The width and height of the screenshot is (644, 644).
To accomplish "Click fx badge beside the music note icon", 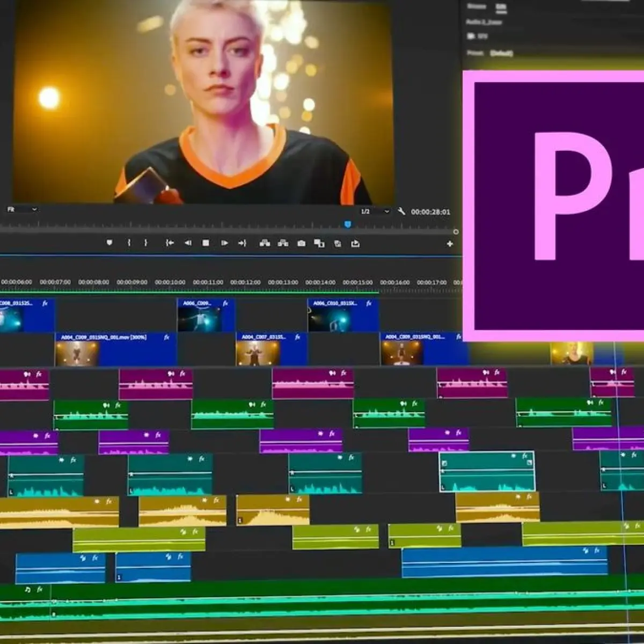I will click(39, 589).
